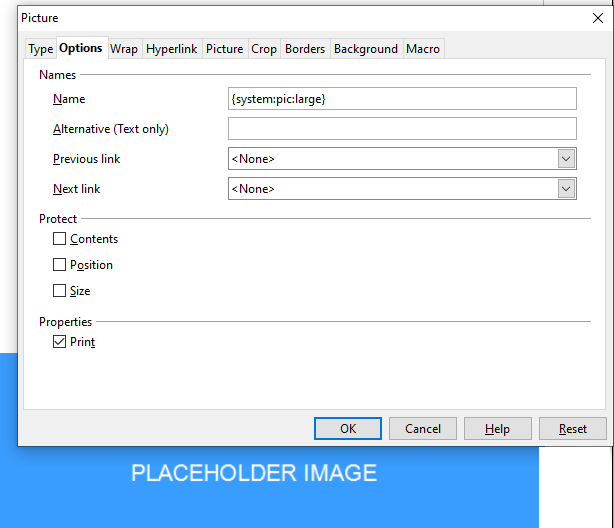Go to the Hyperlink tab
Image resolution: width=614 pixels, height=528 pixels.
(172, 49)
